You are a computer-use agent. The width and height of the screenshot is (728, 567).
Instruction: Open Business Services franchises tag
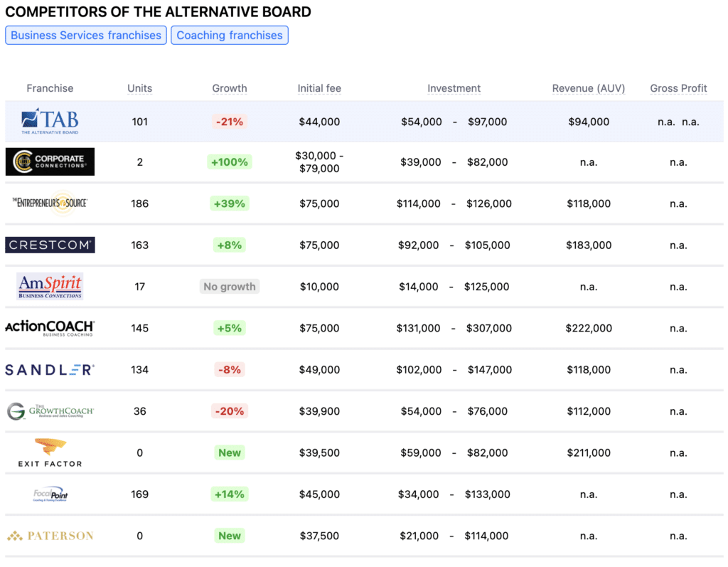86,36
